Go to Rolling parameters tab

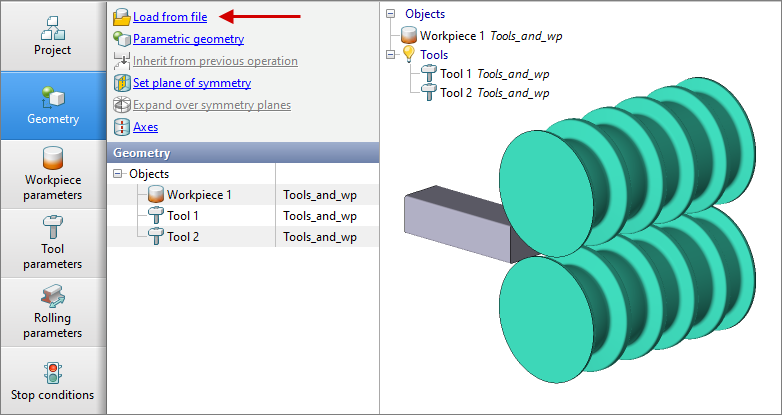tap(52, 312)
